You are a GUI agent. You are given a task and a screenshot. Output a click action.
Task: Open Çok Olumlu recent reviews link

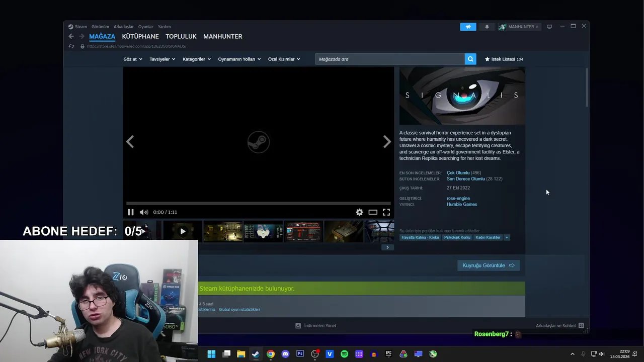pos(458,173)
